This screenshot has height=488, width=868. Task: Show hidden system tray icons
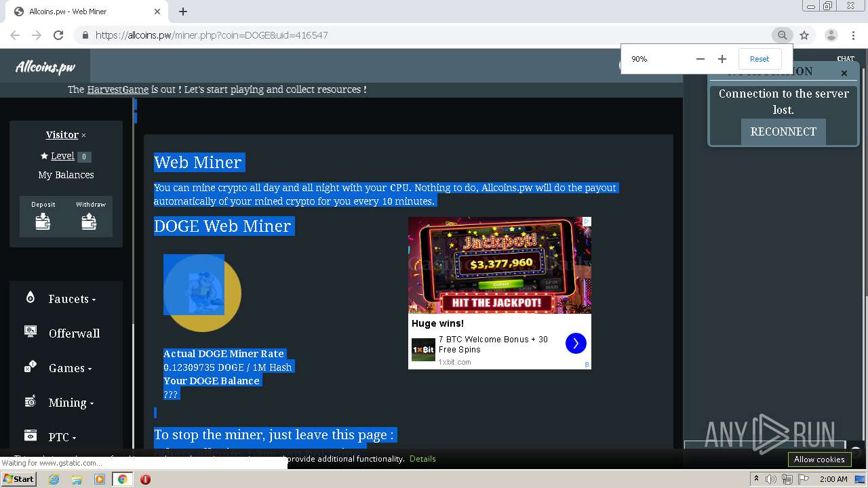point(757,479)
